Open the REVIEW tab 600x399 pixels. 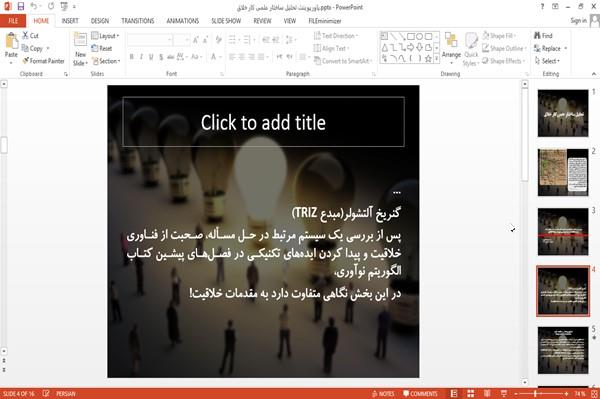point(262,21)
